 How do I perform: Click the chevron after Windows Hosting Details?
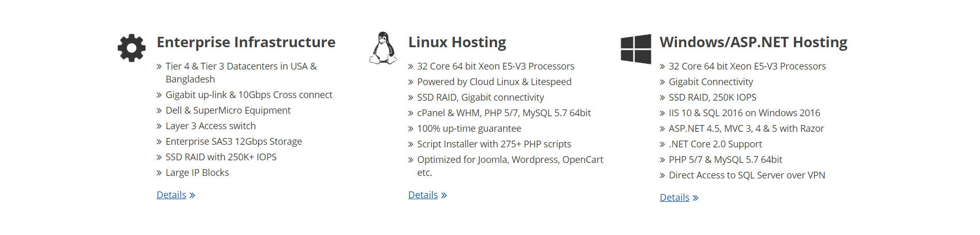(695, 198)
